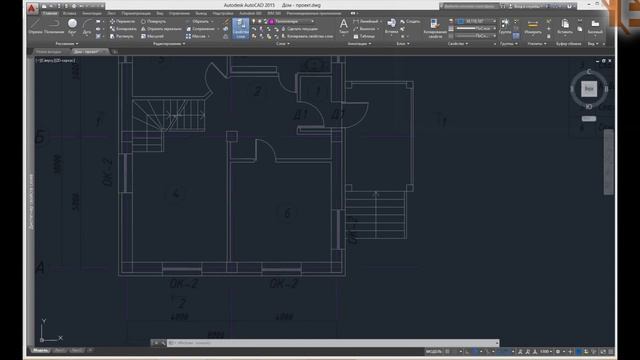Expand the Слои panel

coord(282,44)
